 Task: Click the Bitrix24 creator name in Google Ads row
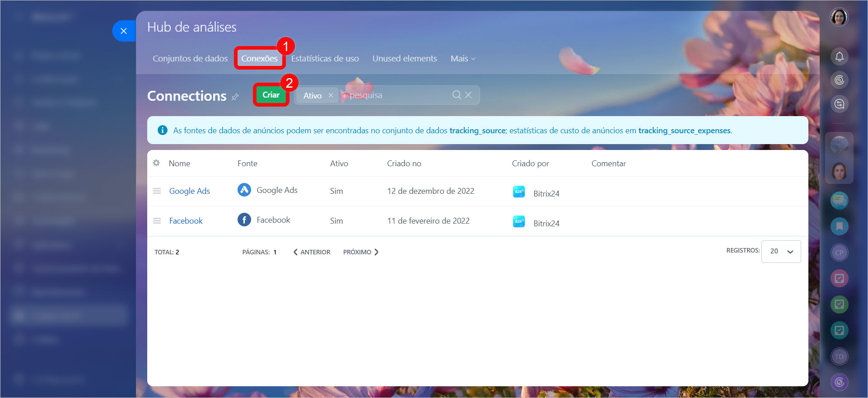click(x=546, y=194)
